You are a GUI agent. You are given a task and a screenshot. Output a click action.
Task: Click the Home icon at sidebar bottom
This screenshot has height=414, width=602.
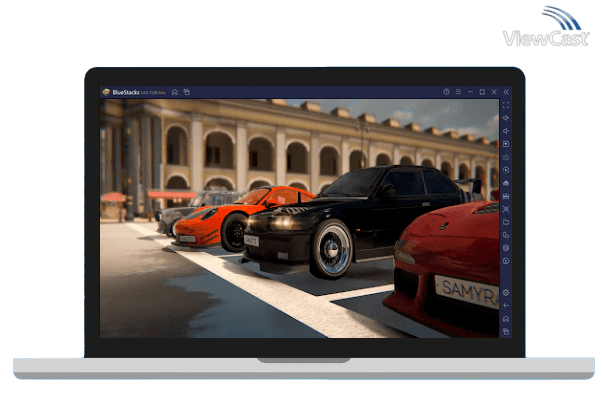(x=506, y=319)
